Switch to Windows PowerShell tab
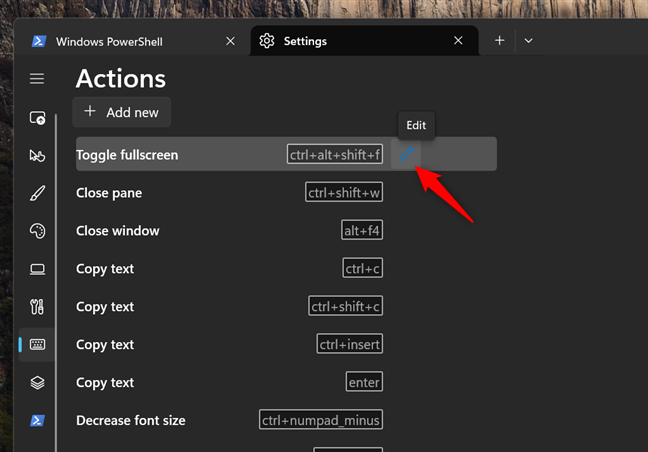 [x=132, y=41]
